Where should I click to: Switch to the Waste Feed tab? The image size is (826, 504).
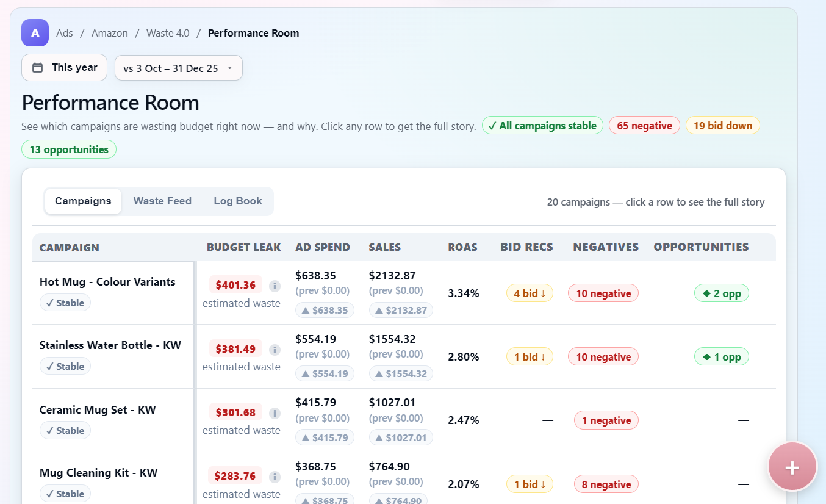point(162,201)
